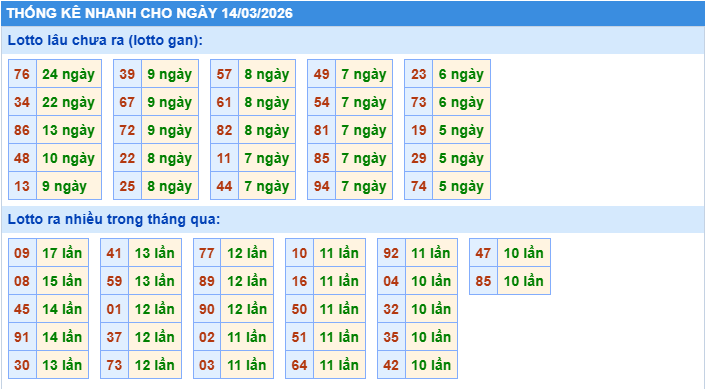Select lotto number 49 in the gan table

tap(321, 74)
